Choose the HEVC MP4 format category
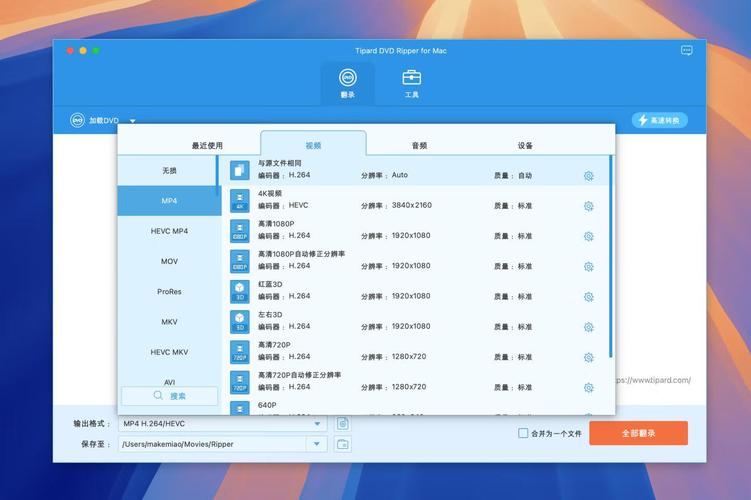The image size is (751, 500). (x=169, y=231)
